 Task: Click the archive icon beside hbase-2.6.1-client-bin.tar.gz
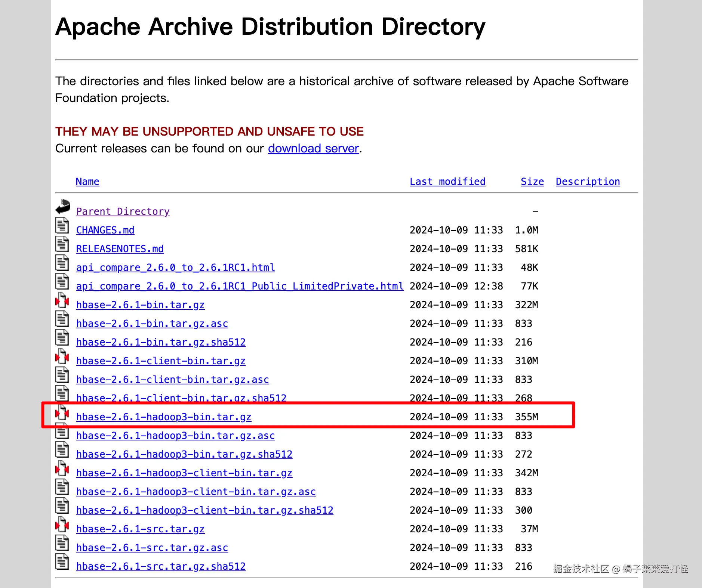62,356
